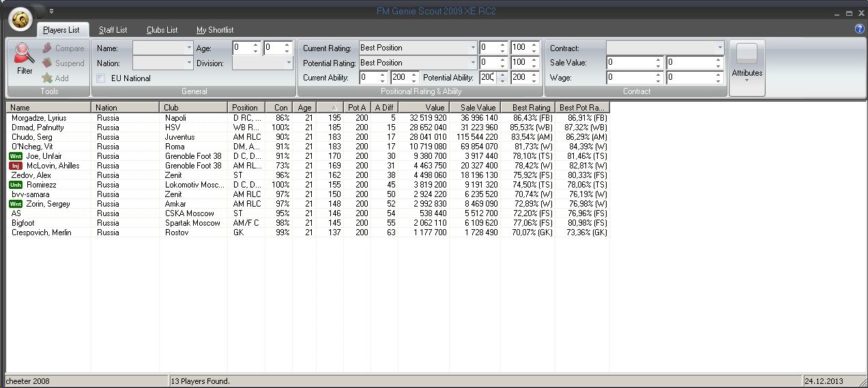This screenshot has height=388, width=868.
Task: Increase the minimum Age spinner value
Action: pyautogui.click(x=256, y=45)
